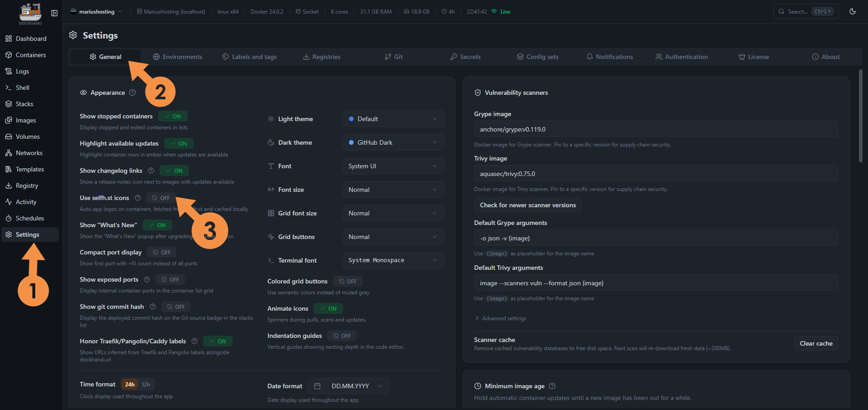This screenshot has height=410, width=868.
Task: Open Font dropdown showing System UI
Action: pos(393,166)
